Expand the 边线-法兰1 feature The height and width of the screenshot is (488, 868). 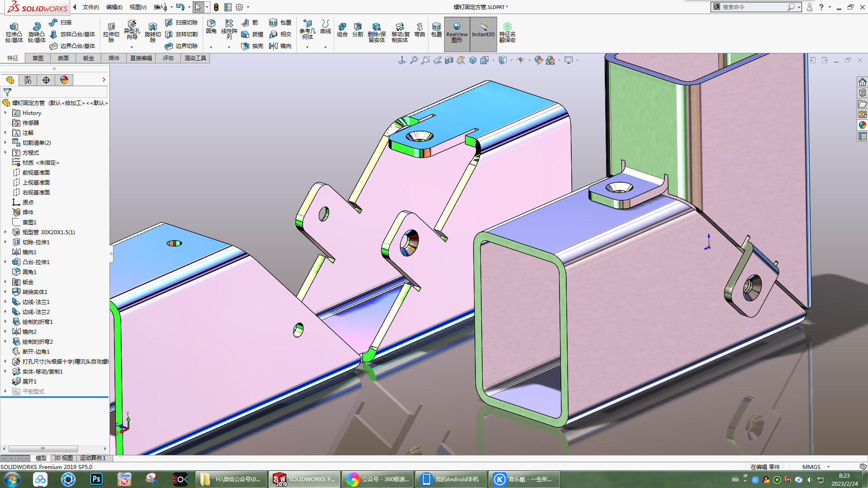(x=5, y=302)
